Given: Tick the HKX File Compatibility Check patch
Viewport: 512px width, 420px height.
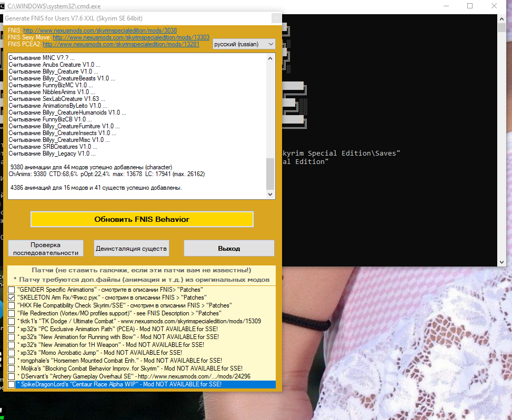Looking at the screenshot, I should click(12, 305).
